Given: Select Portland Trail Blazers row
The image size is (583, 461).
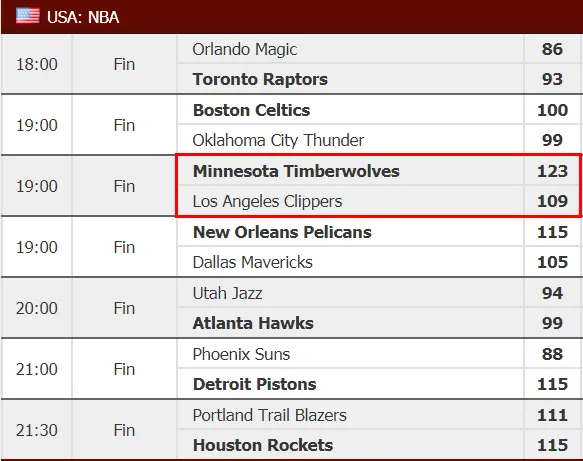Looking at the screenshot, I should pos(350,415).
